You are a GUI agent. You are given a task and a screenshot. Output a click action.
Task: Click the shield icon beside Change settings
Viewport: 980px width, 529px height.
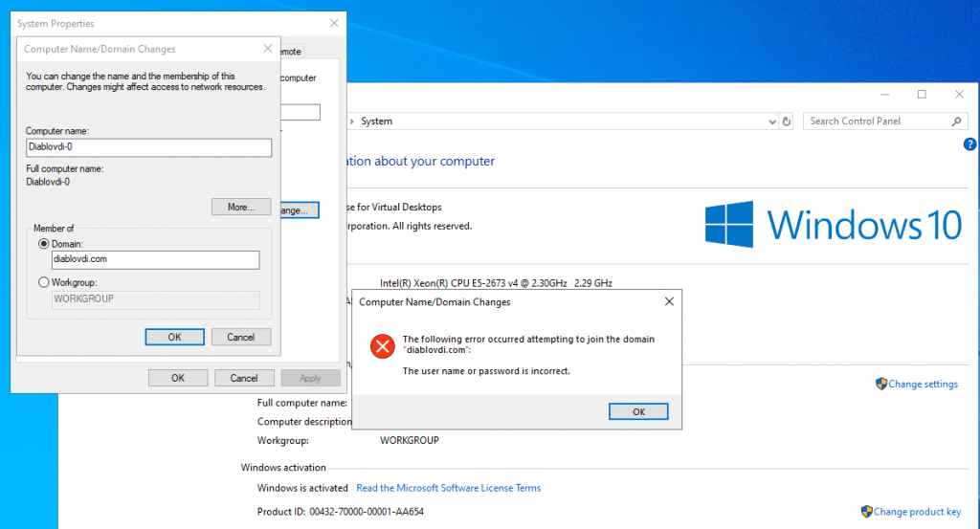pyautogui.click(x=881, y=384)
